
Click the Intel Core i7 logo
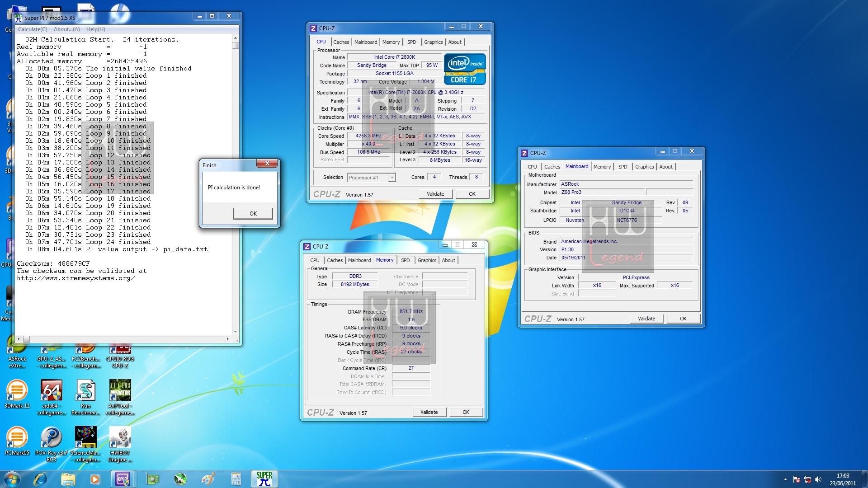pos(465,69)
